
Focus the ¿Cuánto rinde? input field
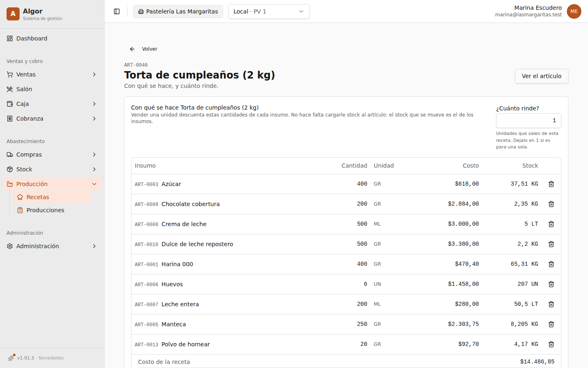(528, 121)
